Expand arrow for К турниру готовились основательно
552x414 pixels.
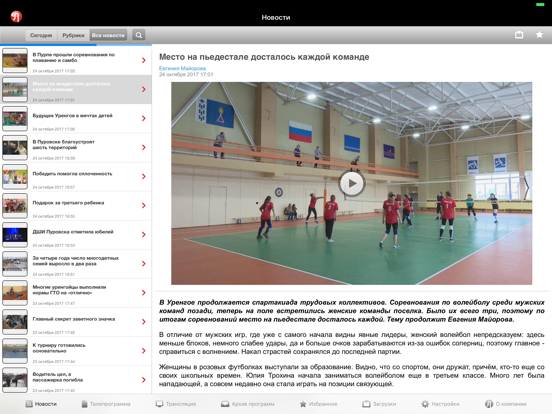coord(144,351)
